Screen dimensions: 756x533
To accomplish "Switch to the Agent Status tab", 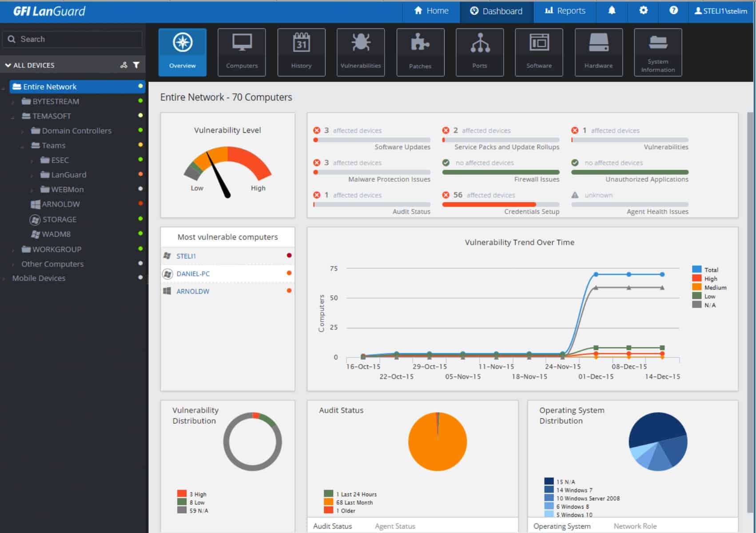I will [x=395, y=526].
